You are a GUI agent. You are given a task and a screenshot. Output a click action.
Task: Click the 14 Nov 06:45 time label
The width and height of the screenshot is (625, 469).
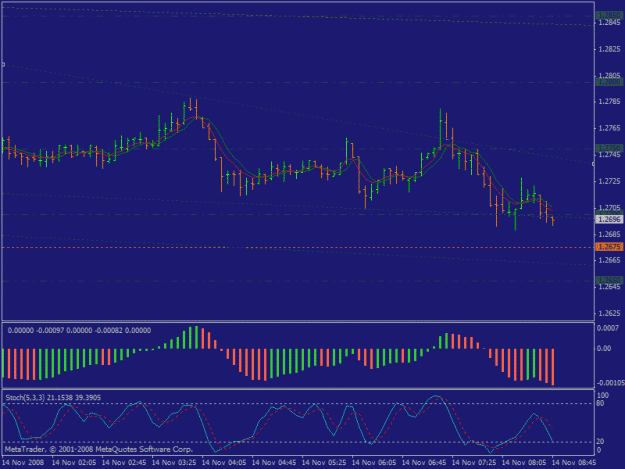pyautogui.click(x=424, y=463)
